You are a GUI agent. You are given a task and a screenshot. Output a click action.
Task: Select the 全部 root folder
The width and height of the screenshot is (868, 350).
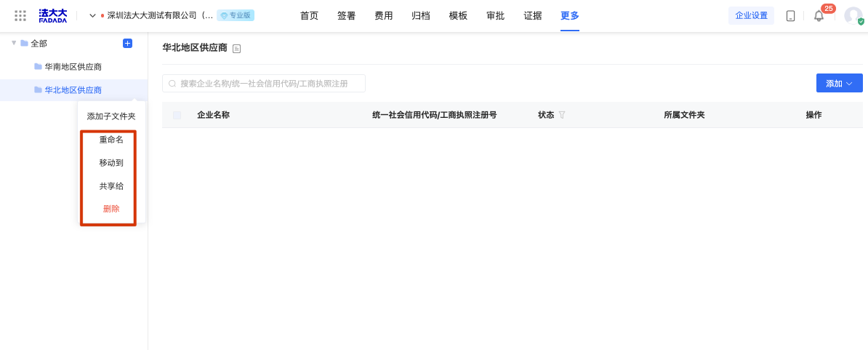click(x=37, y=43)
